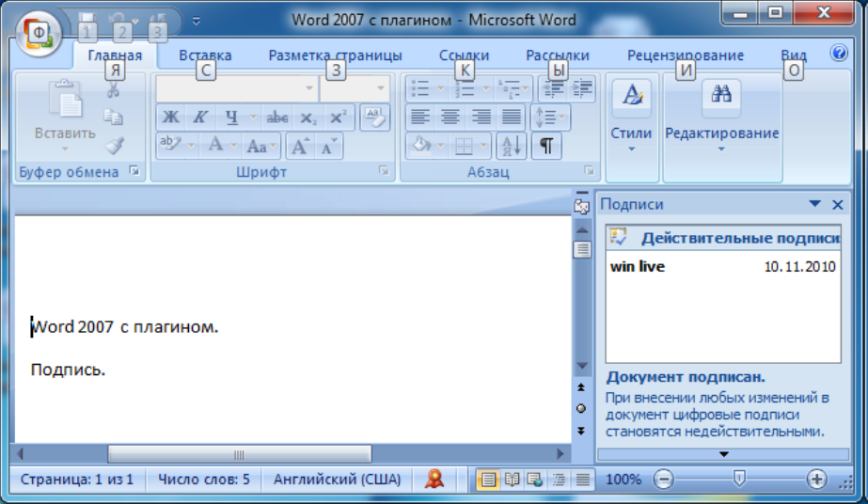This screenshot has width=868, height=504.
Task: Click the Increase Indent icon
Action: click(581, 88)
